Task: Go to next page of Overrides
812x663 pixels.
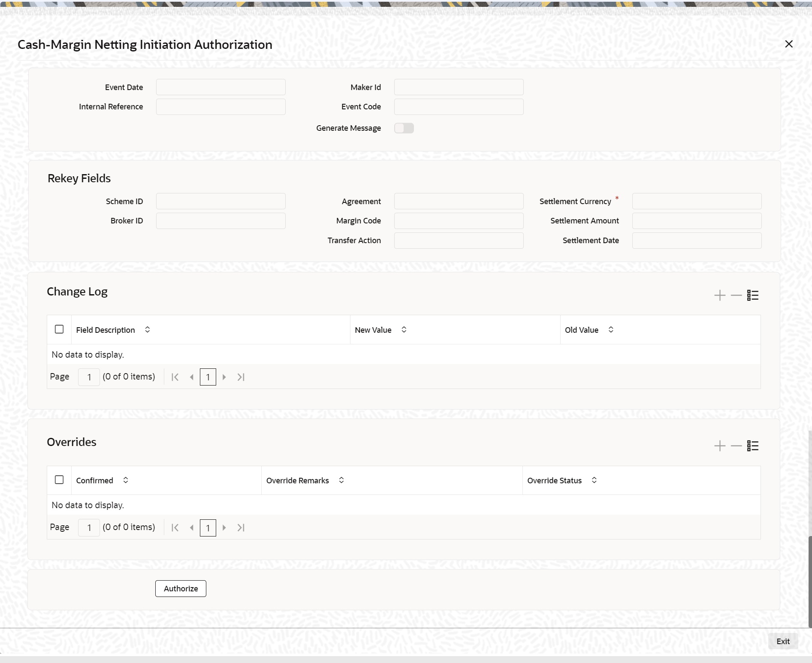Action: tap(224, 527)
